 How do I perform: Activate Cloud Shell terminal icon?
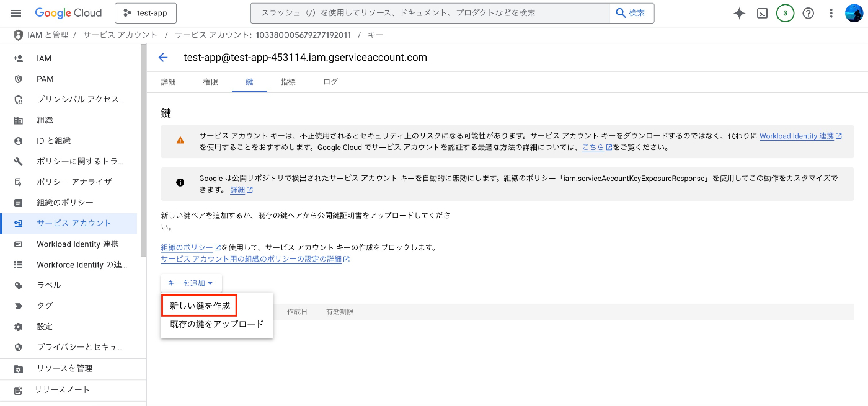763,13
